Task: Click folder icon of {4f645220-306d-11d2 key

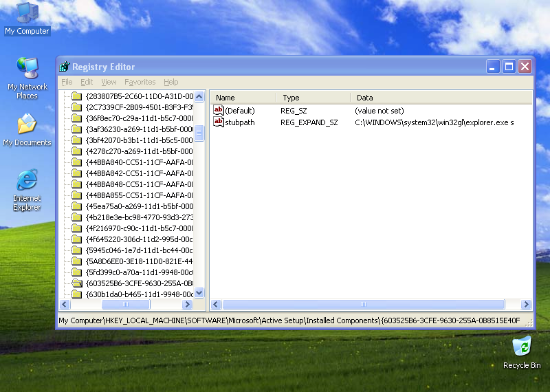Action: coord(76,239)
